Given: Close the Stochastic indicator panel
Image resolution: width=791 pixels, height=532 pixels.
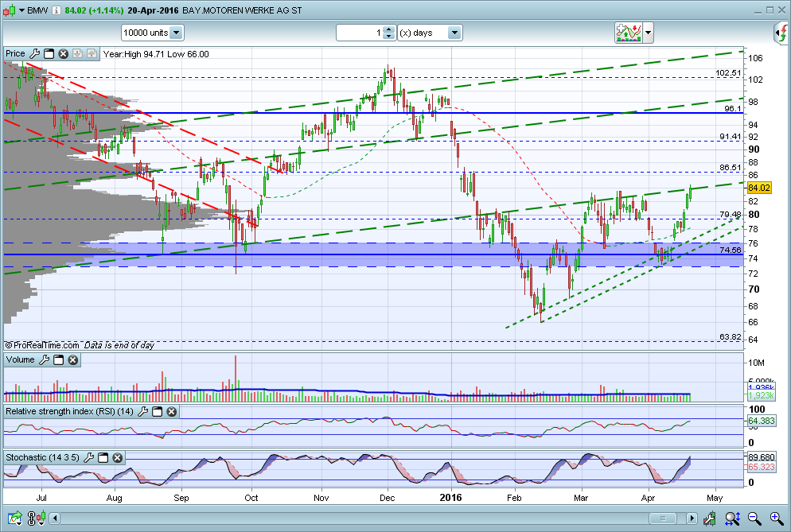Looking at the screenshot, I should click(x=117, y=457).
